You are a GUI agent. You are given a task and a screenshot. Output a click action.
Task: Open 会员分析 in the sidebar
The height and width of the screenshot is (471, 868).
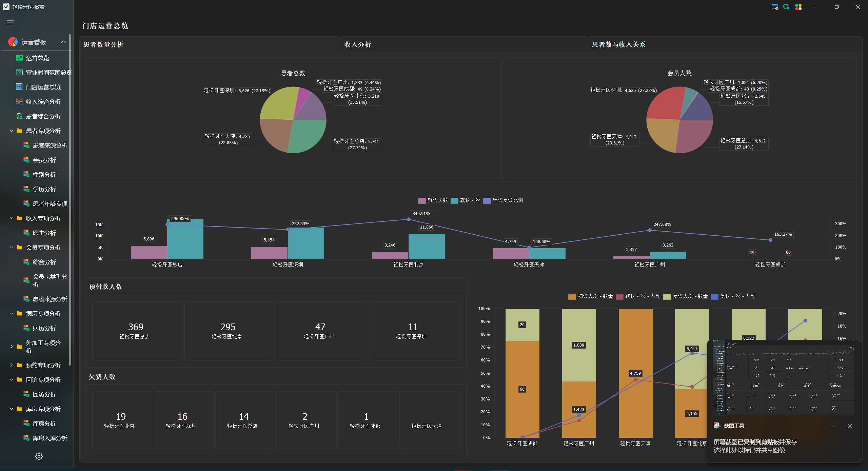[44, 160]
